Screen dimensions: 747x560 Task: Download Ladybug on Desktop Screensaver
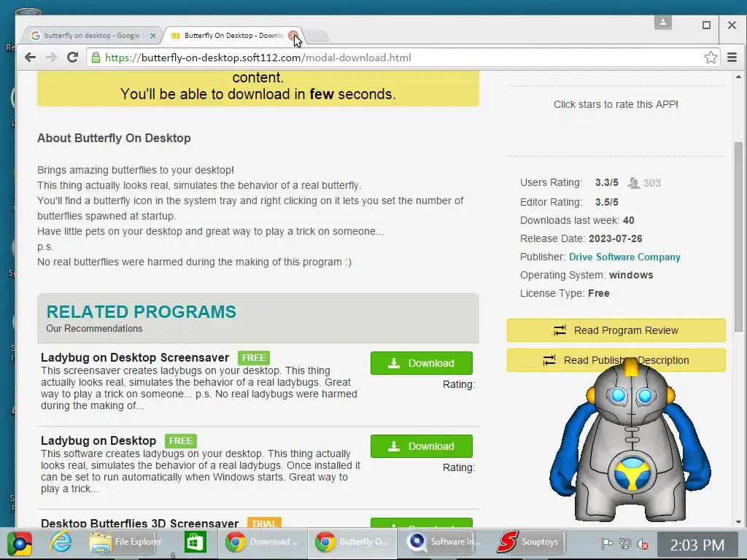[422, 363]
